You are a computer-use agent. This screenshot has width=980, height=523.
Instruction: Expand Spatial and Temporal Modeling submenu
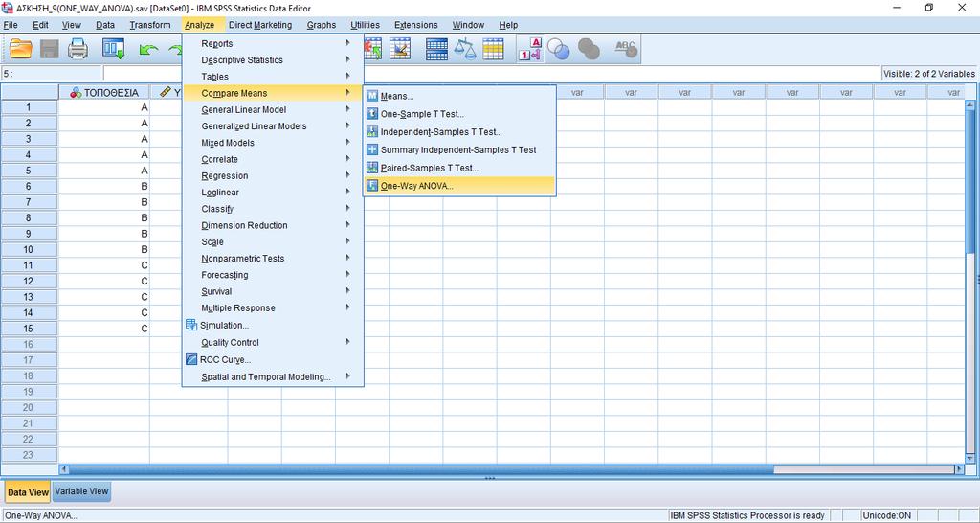click(273, 377)
